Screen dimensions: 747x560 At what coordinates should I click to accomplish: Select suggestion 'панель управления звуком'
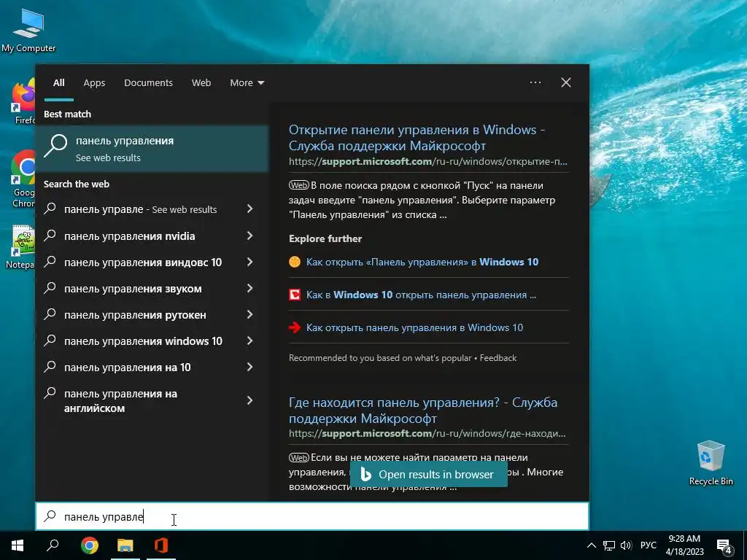coord(133,289)
